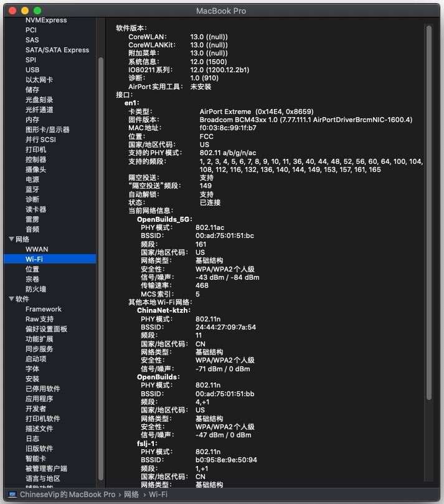Open 电源 sidebar item
The width and height of the screenshot is (444, 504).
(x=32, y=179)
